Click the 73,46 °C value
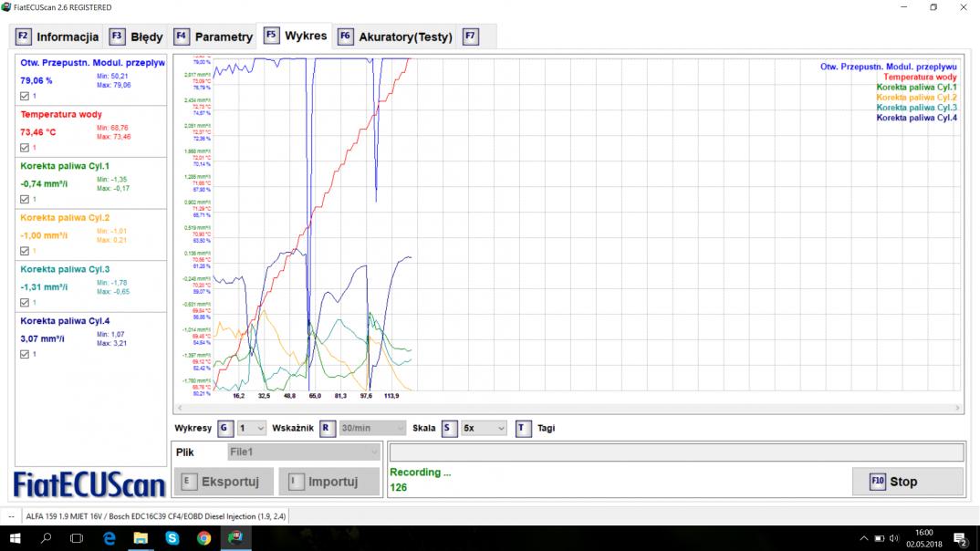The width and height of the screenshot is (980, 551). pos(38,132)
